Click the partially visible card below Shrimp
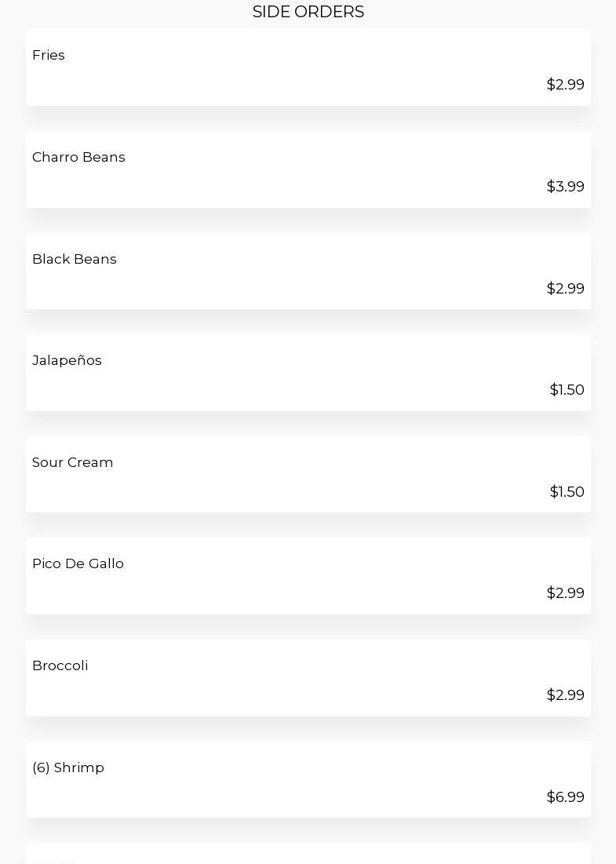The width and height of the screenshot is (616, 864). pyautogui.click(x=308, y=855)
